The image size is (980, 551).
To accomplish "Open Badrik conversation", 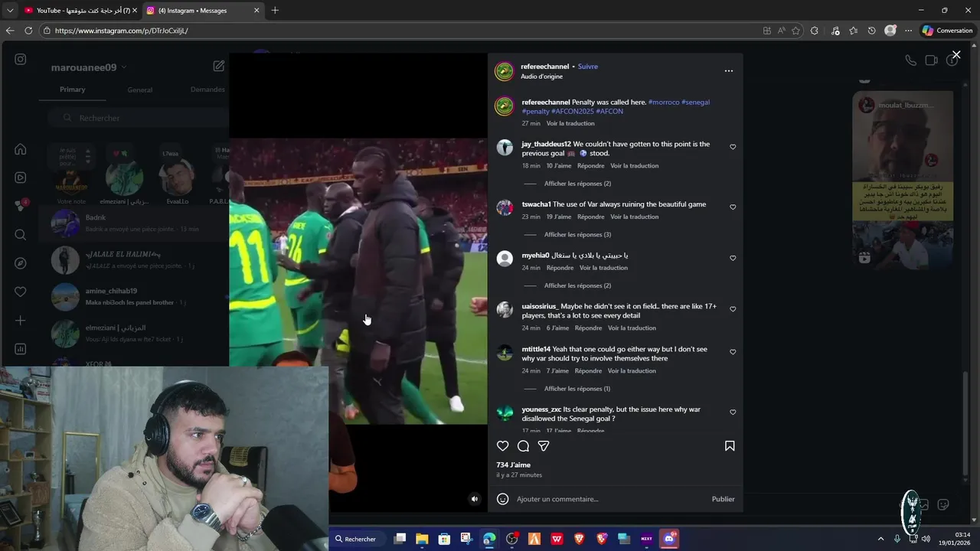I will (134, 223).
